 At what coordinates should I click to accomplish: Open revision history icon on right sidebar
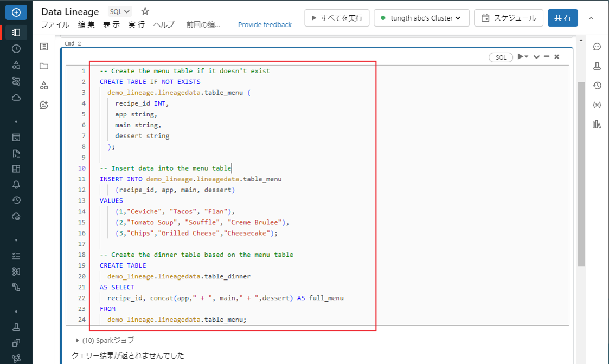(x=597, y=86)
